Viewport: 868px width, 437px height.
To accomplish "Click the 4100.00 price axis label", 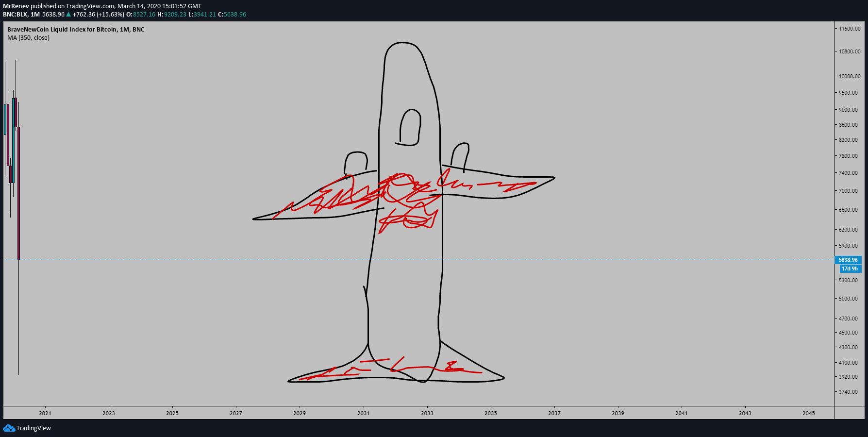I will [x=848, y=363].
